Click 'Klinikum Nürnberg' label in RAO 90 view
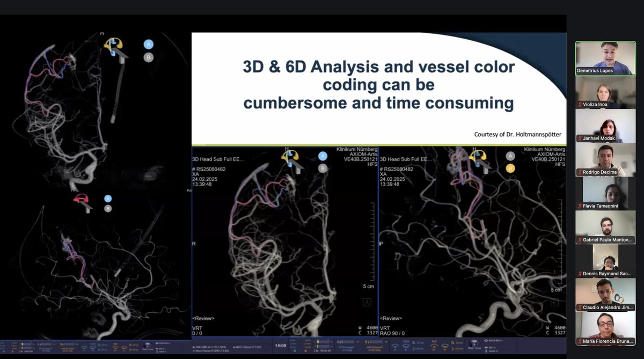The image size is (644, 359). point(544,150)
